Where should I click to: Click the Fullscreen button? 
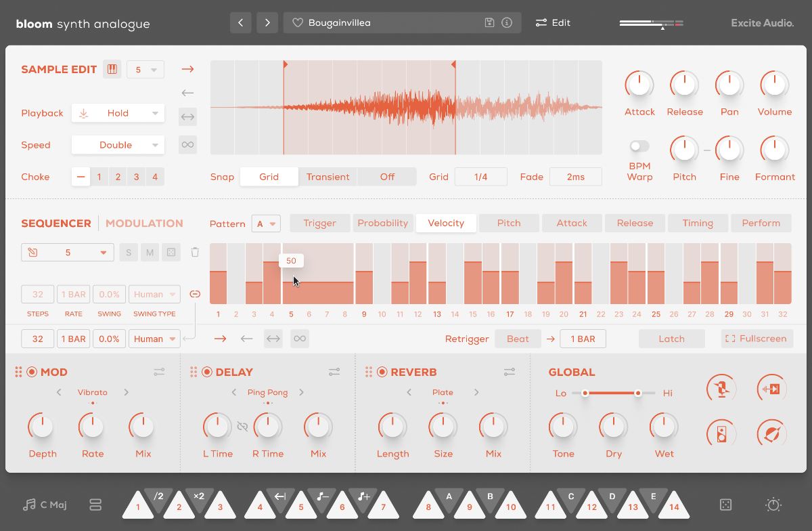[757, 339]
